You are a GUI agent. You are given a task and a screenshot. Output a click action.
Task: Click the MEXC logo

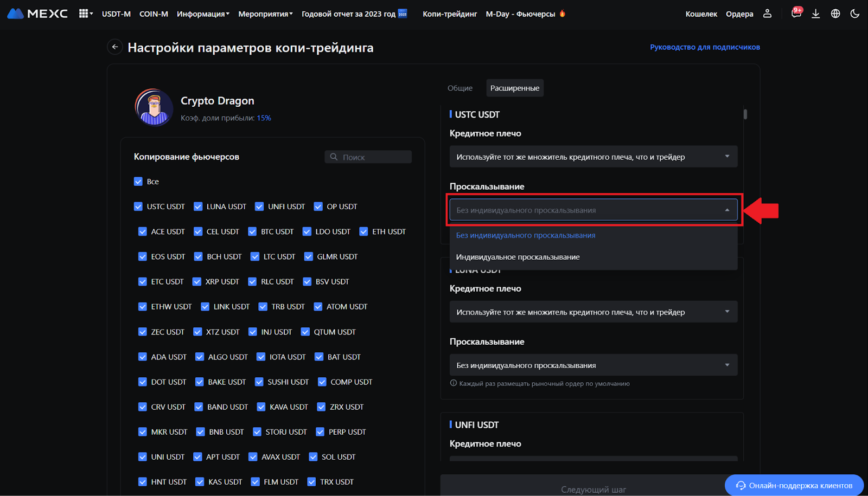point(37,14)
